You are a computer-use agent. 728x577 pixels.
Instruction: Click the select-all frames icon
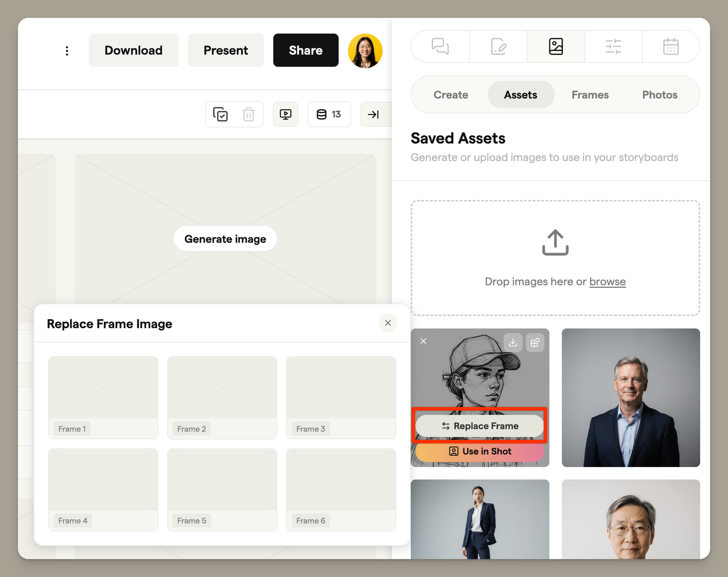pos(220,114)
